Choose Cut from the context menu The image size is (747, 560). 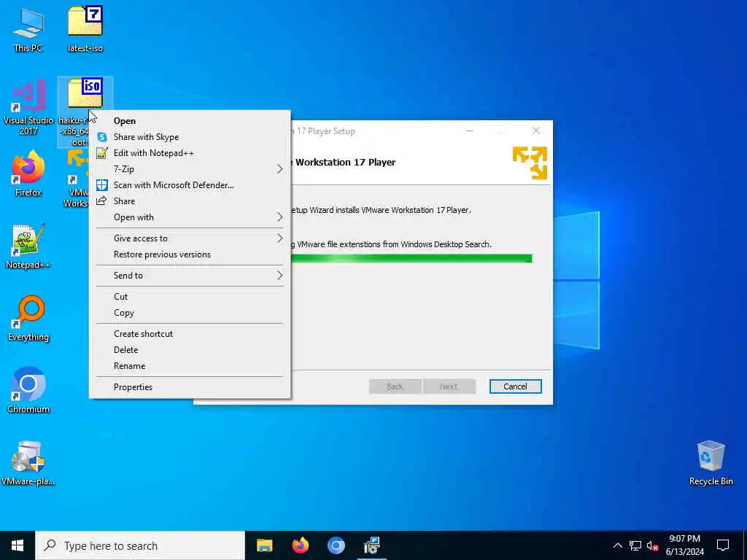coord(190,297)
